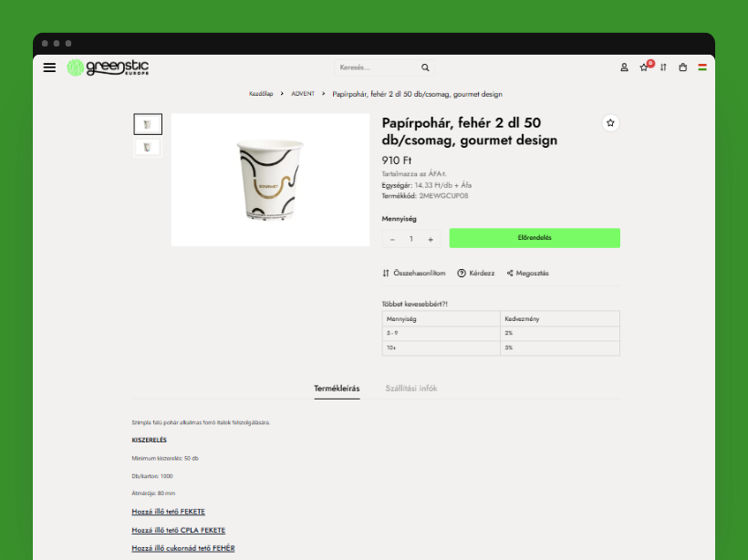Increase quantity with plus button

(431, 239)
